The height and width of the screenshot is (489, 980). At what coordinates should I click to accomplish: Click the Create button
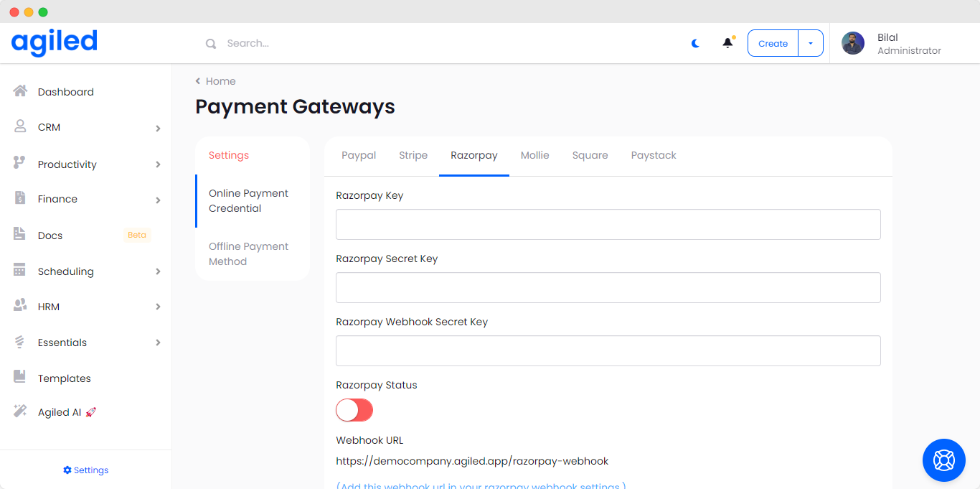(x=773, y=43)
